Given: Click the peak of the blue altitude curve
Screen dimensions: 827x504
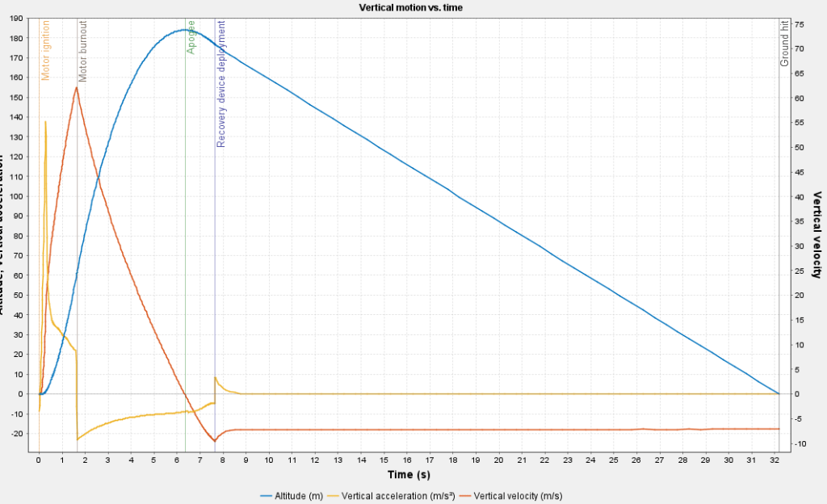Looking at the screenshot, I should tap(181, 30).
